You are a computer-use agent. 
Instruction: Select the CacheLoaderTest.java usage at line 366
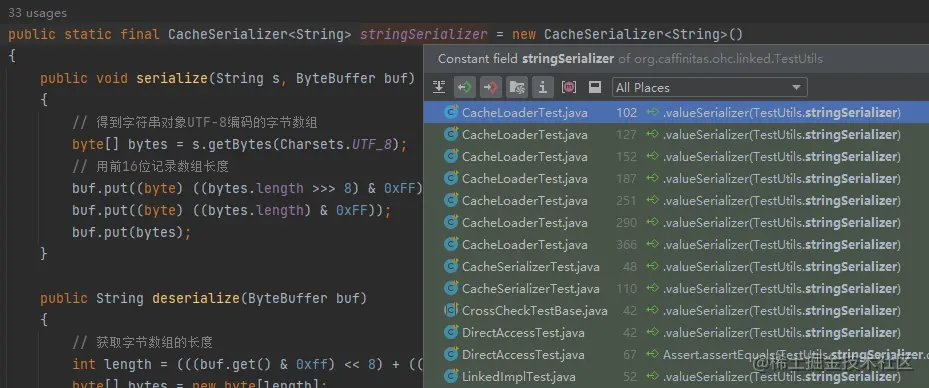pos(676,245)
